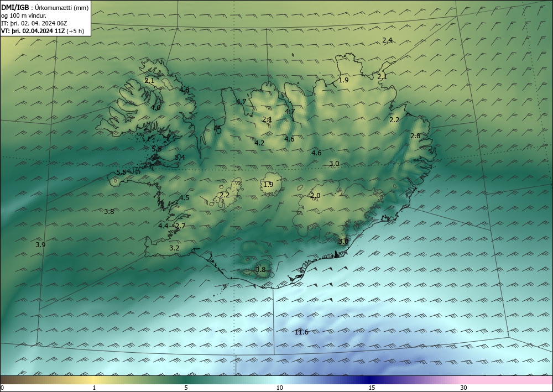Click the 4.8 value in the Westfjords
Image resolution: width=553 pixels, height=392 pixels.
pos(184,90)
